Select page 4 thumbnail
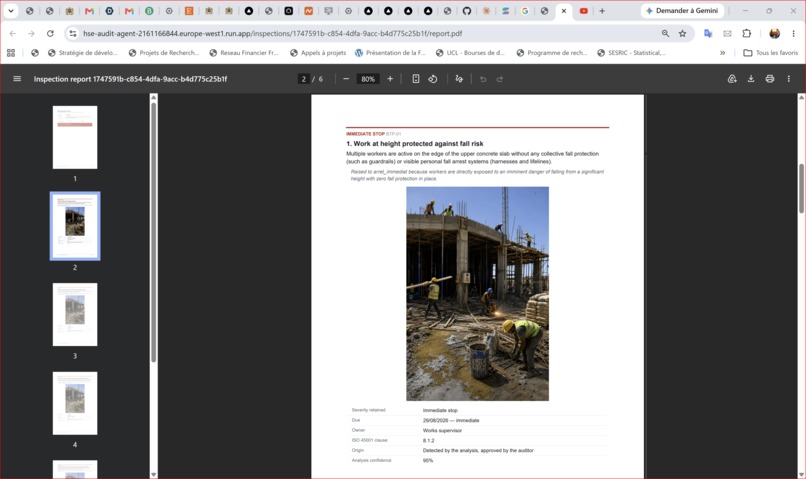806x479 pixels. pyautogui.click(x=75, y=403)
